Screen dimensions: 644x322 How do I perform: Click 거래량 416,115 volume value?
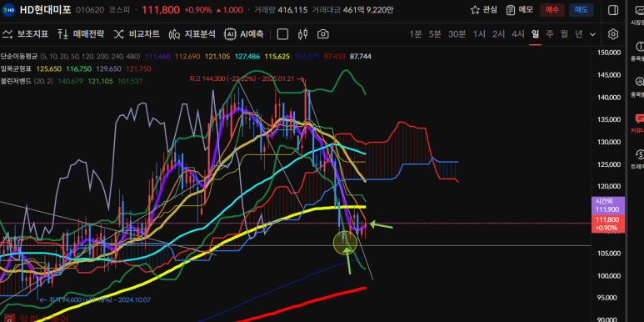tap(281, 10)
